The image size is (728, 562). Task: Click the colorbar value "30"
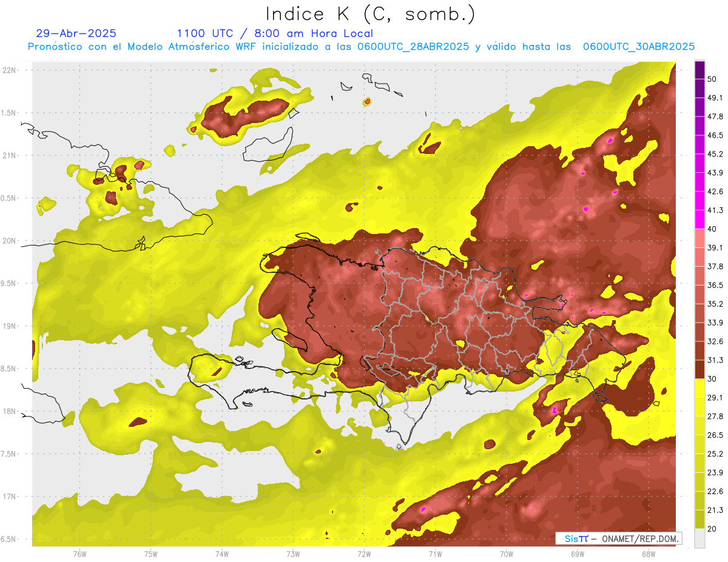pyautogui.click(x=713, y=379)
